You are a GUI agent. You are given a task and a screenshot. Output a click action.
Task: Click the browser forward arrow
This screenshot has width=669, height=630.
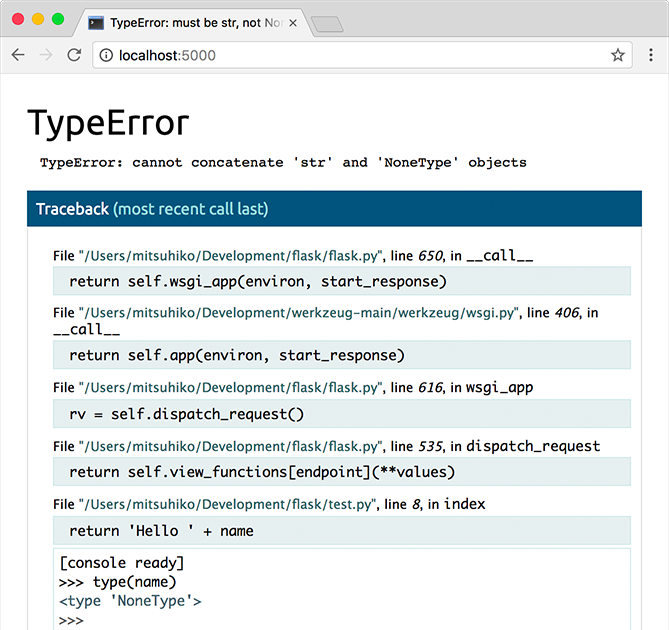tap(45, 55)
